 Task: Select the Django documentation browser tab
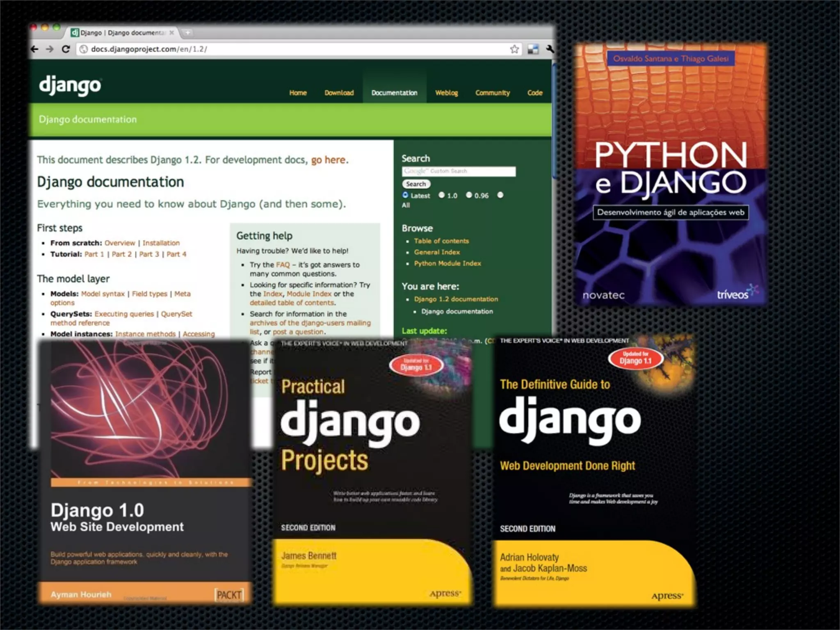123,32
